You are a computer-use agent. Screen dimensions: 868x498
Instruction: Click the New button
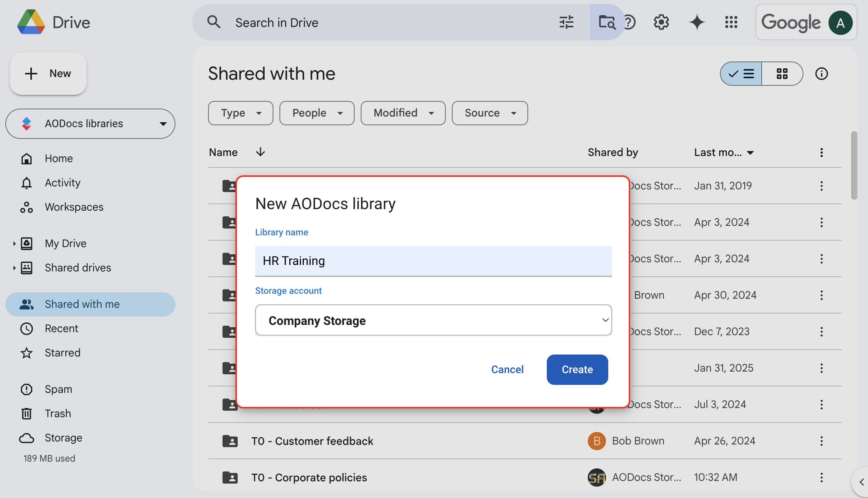(48, 74)
